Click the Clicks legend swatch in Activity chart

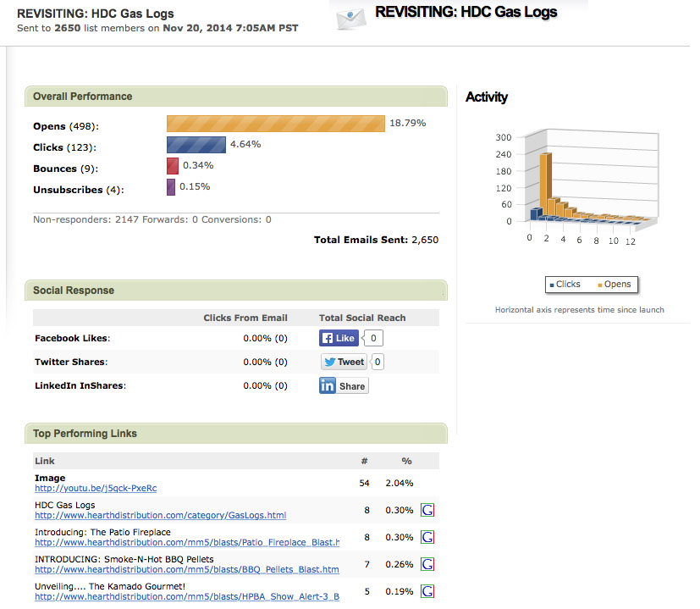click(x=551, y=285)
